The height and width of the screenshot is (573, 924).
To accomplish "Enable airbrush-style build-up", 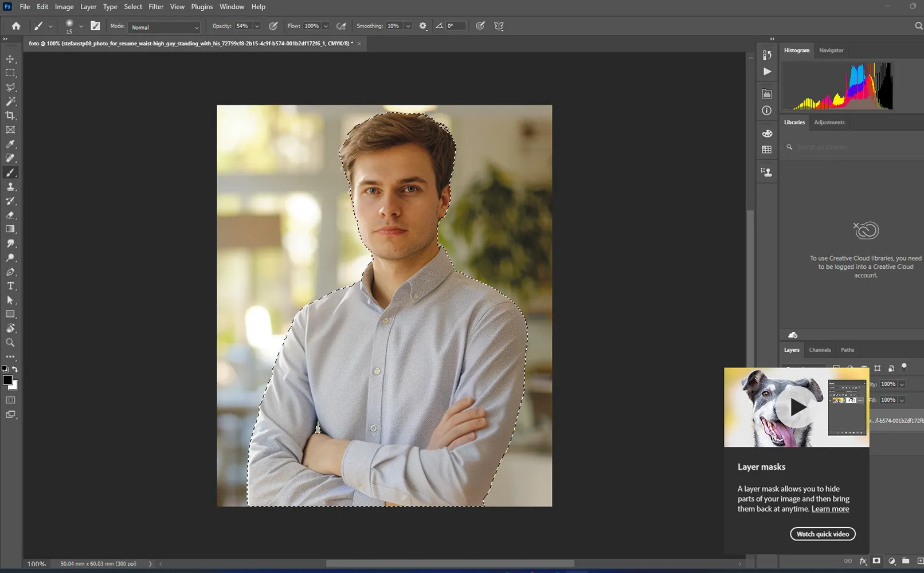I will pos(341,26).
